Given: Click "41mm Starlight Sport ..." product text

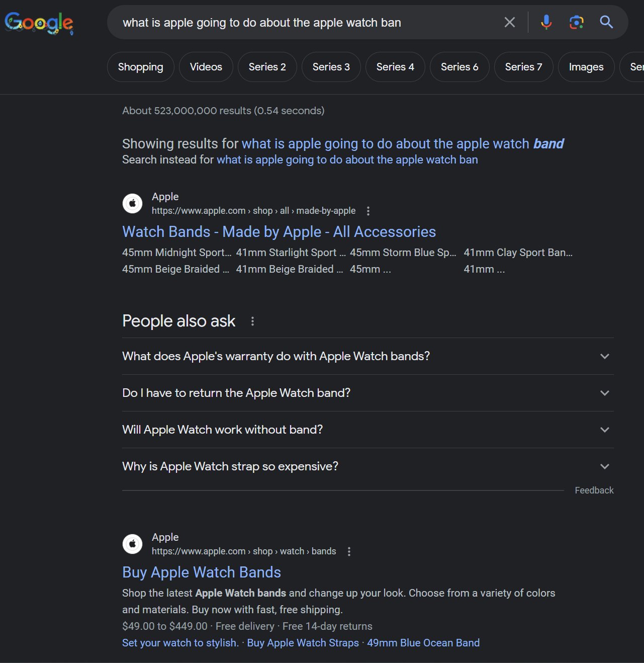Looking at the screenshot, I should (x=291, y=253).
